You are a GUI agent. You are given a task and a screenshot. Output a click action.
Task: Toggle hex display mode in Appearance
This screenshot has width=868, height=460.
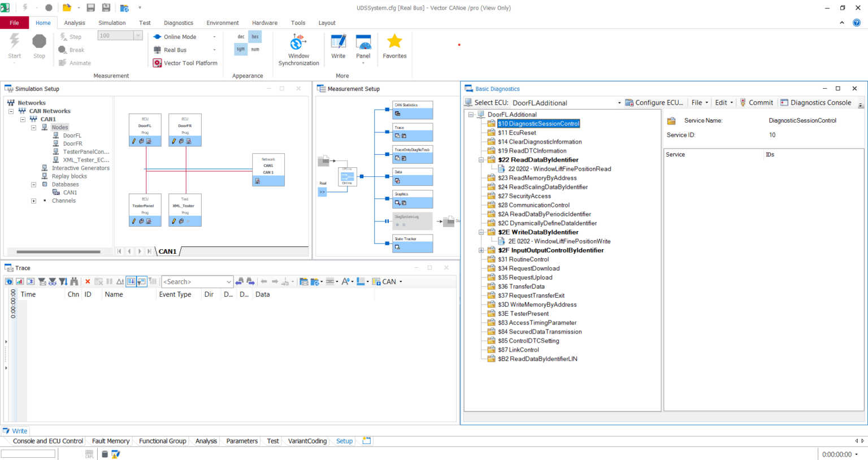[x=255, y=36]
